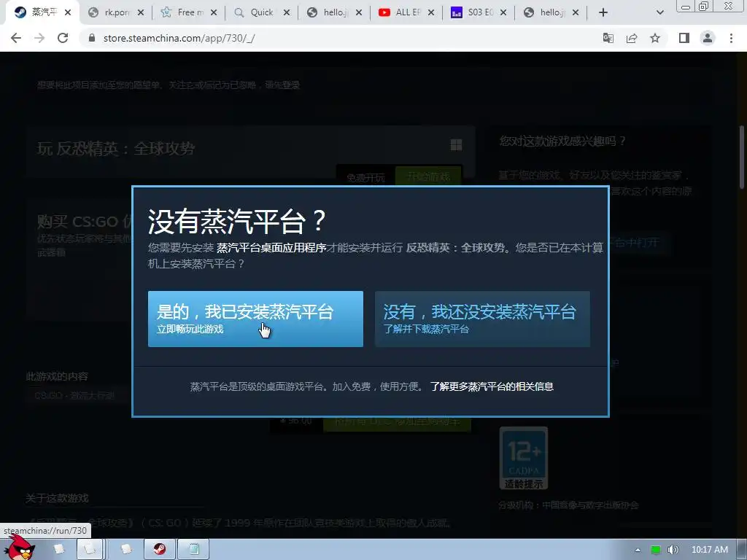Image resolution: width=747 pixels, height=560 pixels.
Task: Close the ALL EP YouTube tab
Action: click(x=430, y=12)
